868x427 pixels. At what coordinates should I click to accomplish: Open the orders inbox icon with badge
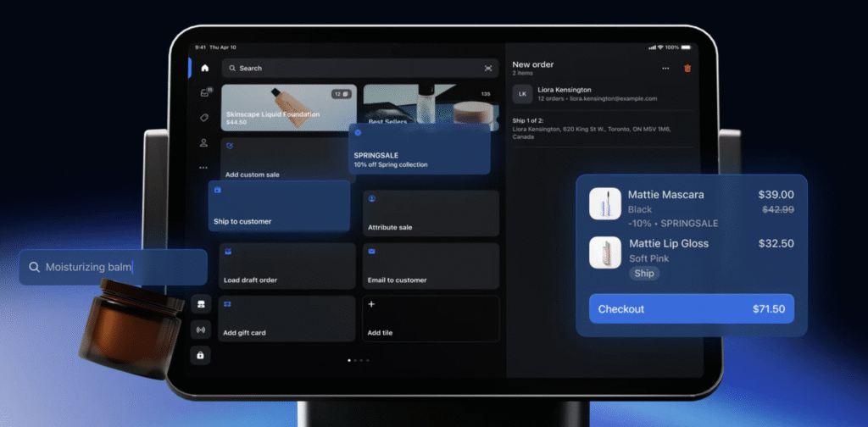click(205, 92)
